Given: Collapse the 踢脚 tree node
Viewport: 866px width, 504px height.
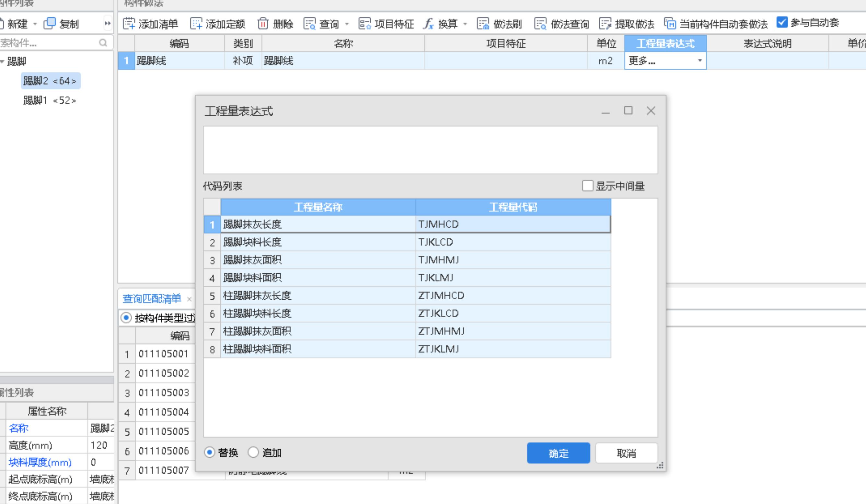Looking at the screenshot, I should tap(2, 62).
